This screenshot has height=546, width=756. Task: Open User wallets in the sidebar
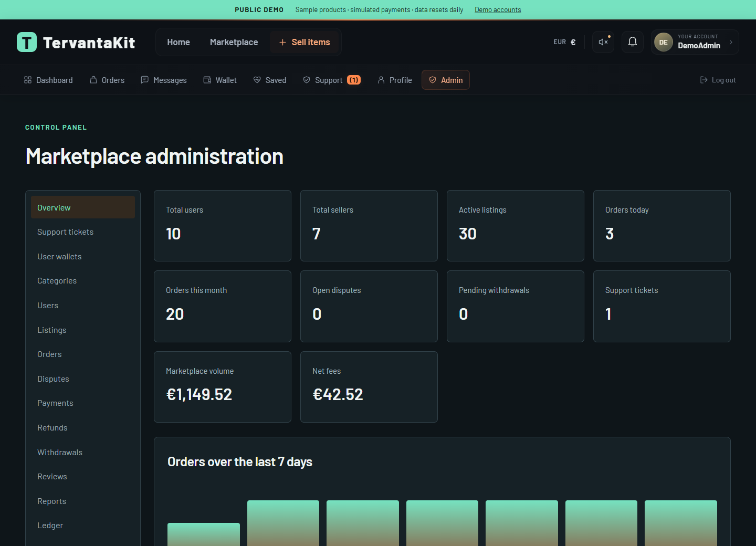point(83,257)
